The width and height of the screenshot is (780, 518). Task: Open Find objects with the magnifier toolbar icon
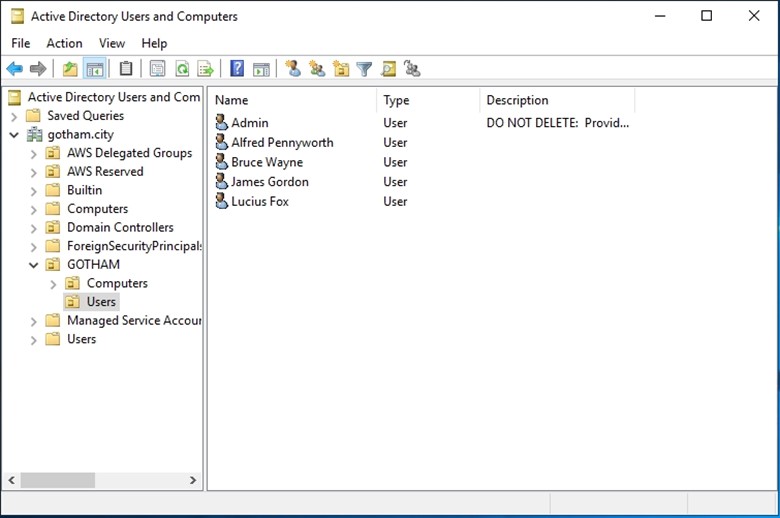[389, 69]
